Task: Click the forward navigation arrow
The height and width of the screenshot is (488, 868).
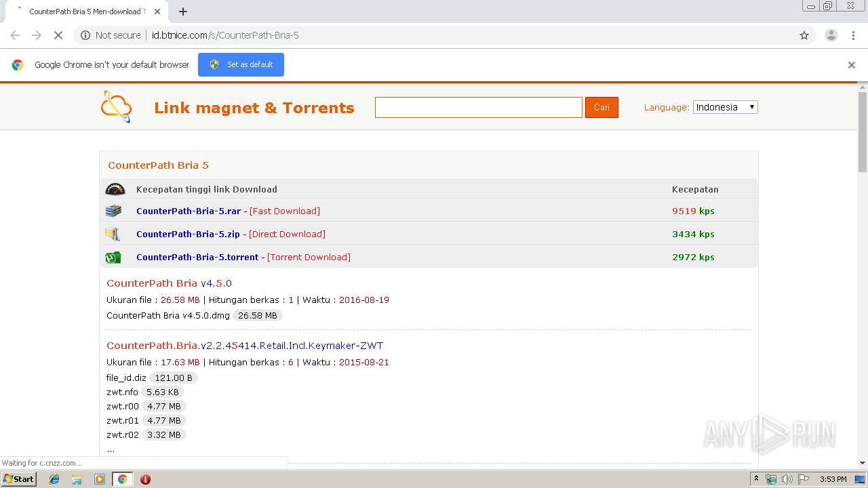Action: (37, 35)
